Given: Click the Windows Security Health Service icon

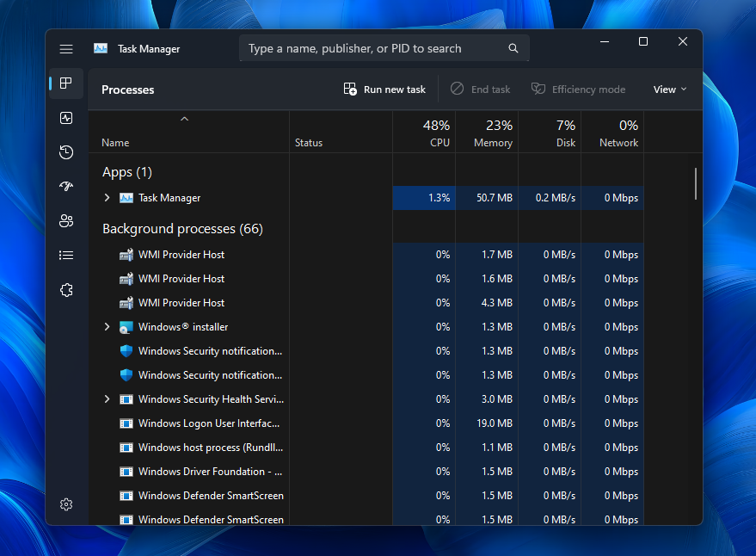Looking at the screenshot, I should point(126,399).
